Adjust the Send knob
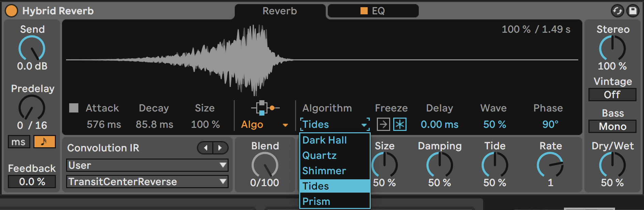 (x=32, y=49)
